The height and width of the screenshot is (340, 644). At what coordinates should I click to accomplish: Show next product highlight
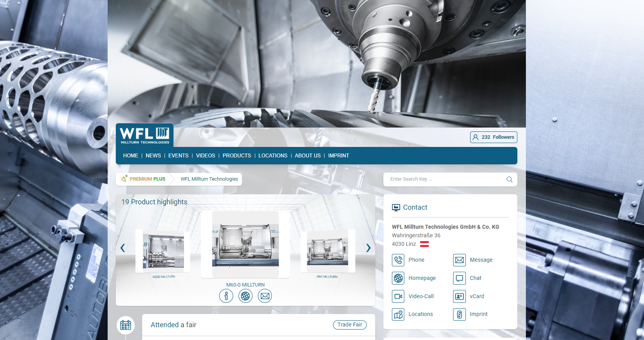(368, 248)
